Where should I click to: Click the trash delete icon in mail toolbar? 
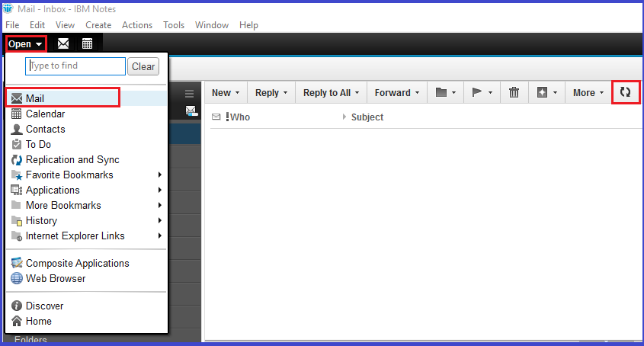tap(514, 92)
